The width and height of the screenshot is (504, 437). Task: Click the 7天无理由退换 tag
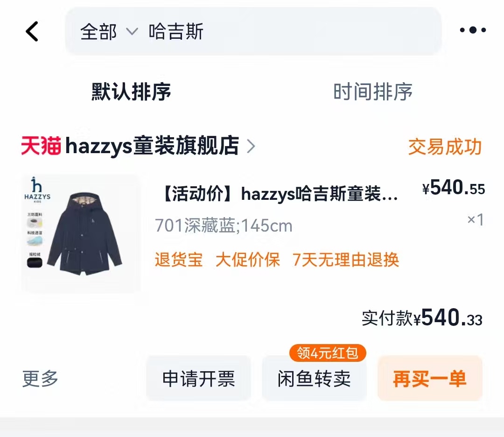pyautogui.click(x=345, y=260)
